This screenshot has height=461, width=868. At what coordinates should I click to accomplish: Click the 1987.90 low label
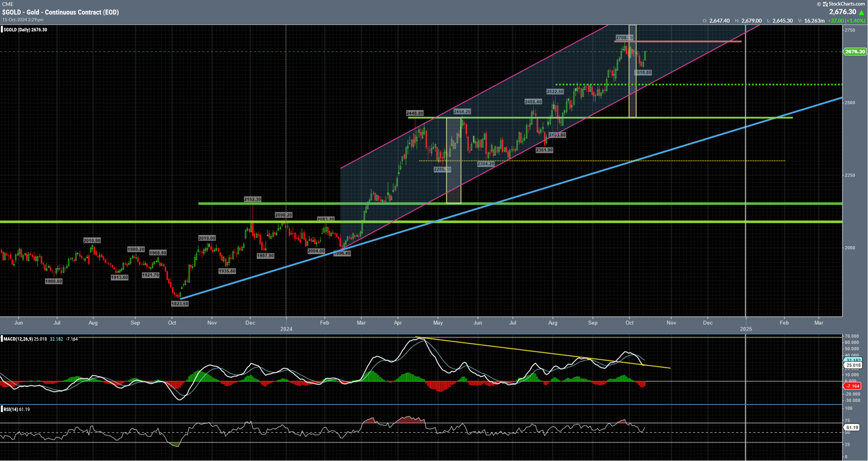[265, 256]
